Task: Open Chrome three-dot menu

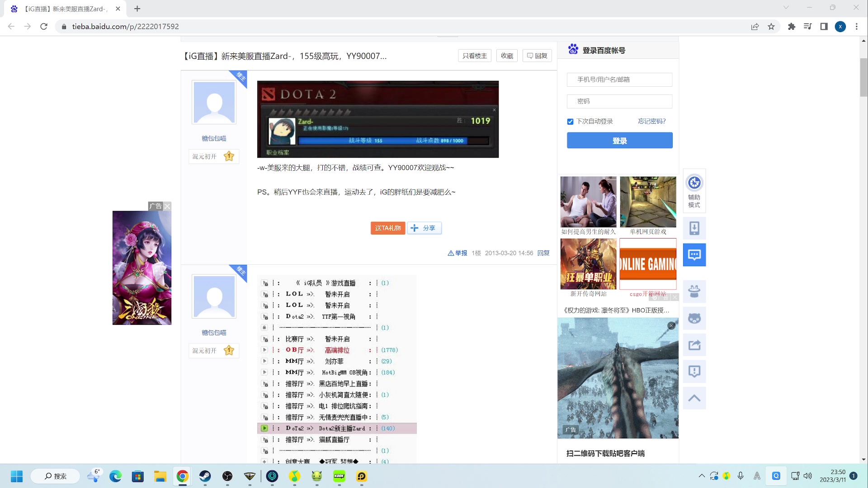Action: 857,27
